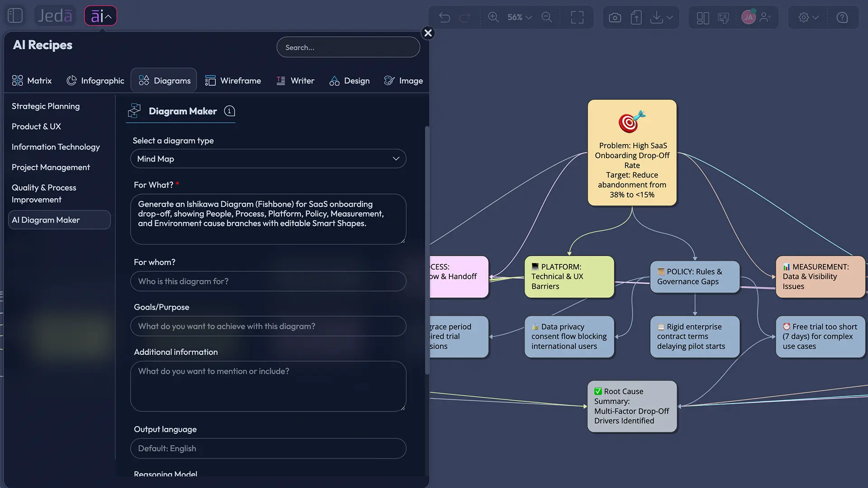Viewport: 868px width, 488px height.
Task: Click the upload file icon
Action: tap(636, 18)
